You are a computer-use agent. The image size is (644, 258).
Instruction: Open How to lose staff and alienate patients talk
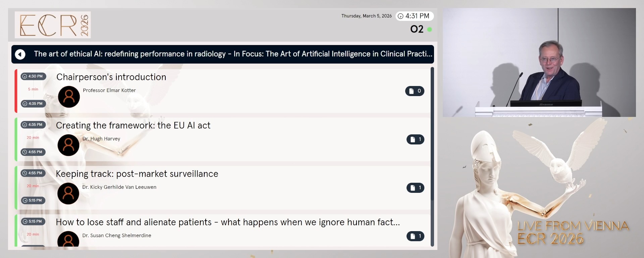(228, 222)
